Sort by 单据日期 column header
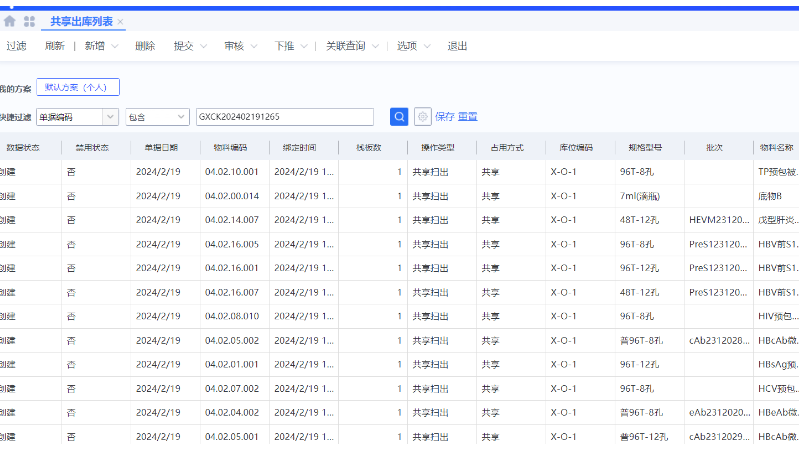 [x=161, y=148]
